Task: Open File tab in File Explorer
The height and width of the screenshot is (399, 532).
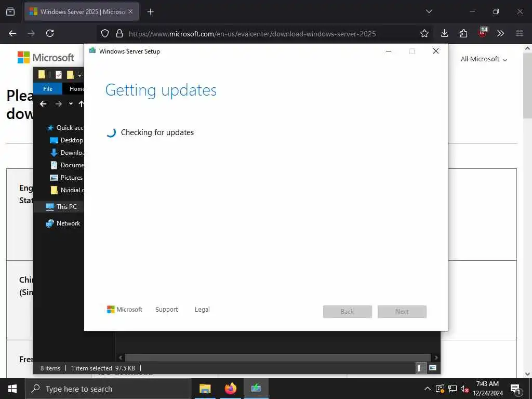Action: 48,88
